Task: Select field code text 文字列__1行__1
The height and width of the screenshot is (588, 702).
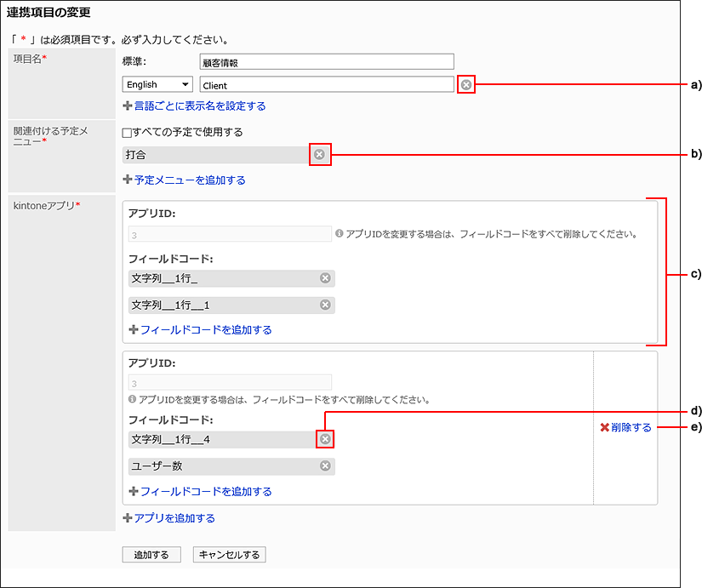Action: (x=170, y=305)
